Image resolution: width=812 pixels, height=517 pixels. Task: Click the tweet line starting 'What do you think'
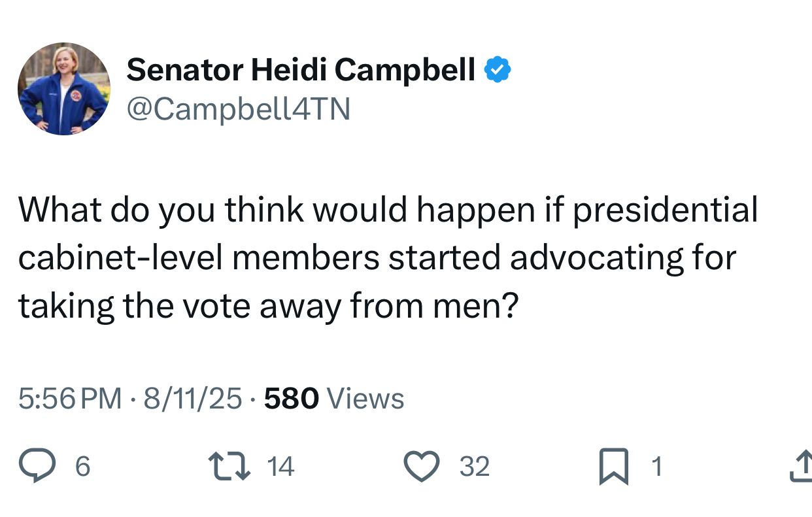pos(387,210)
